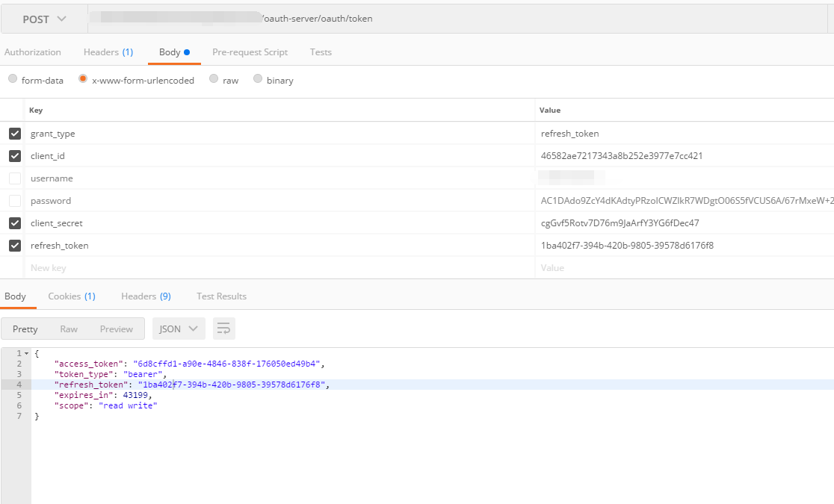Open the JSON format dropdown

(179, 329)
